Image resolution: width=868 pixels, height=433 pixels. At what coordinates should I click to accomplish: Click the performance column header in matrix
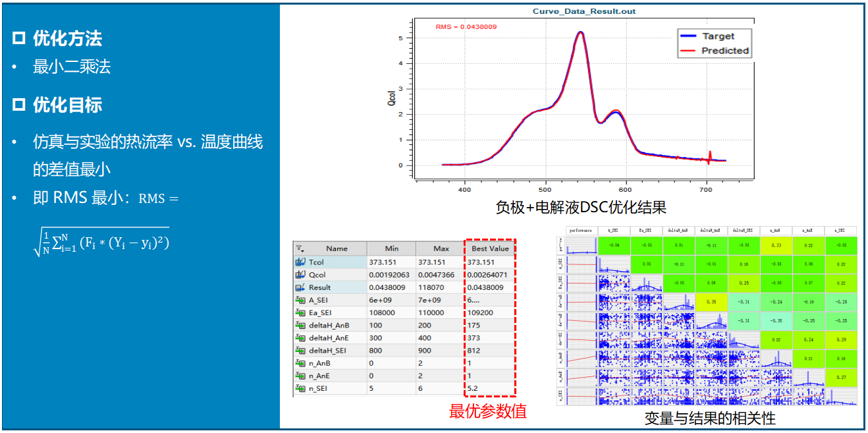(x=581, y=231)
